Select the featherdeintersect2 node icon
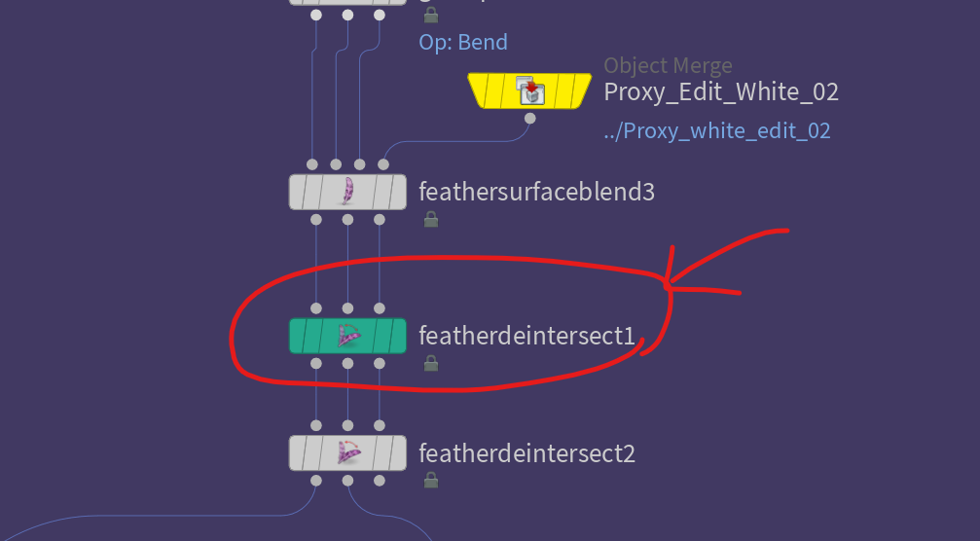The image size is (980, 541). [x=347, y=452]
